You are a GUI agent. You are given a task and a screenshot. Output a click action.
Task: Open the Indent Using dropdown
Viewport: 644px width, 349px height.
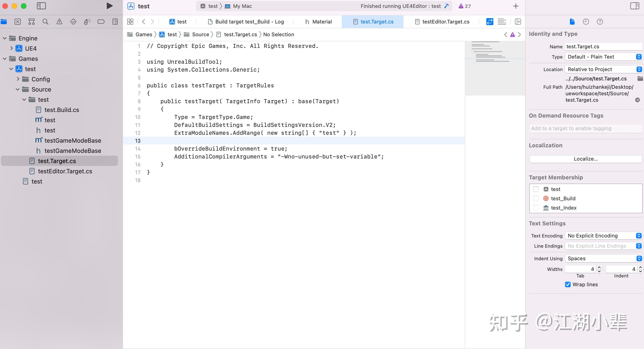pos(604,258)
